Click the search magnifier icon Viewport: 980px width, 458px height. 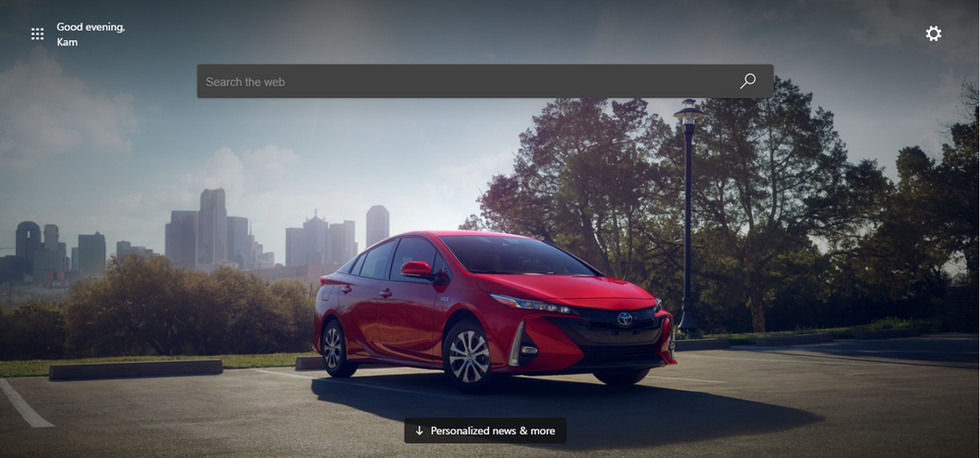coord(747,82)
